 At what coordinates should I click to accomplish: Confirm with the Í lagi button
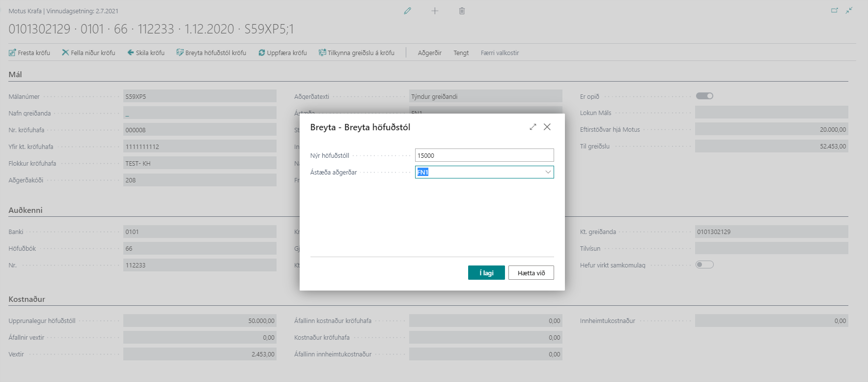tap(486, 273)
